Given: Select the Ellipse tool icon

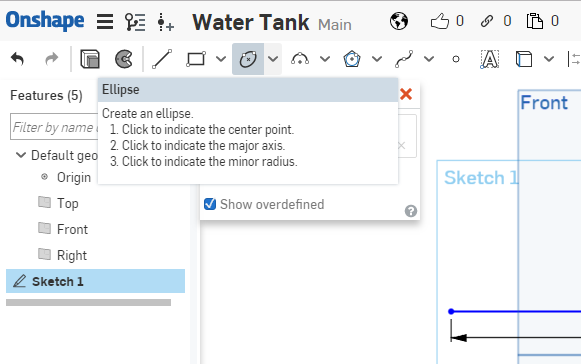Looking at the screenshot, I should (248, 59).
